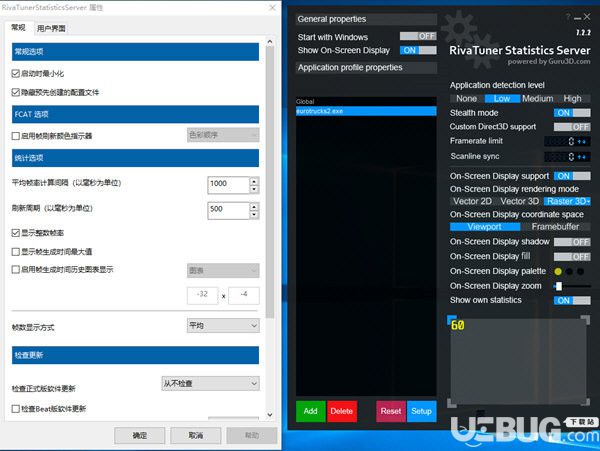Pick the middle dark OSD palette color
This screenshot has width=600, height=451.
[569, 272]
